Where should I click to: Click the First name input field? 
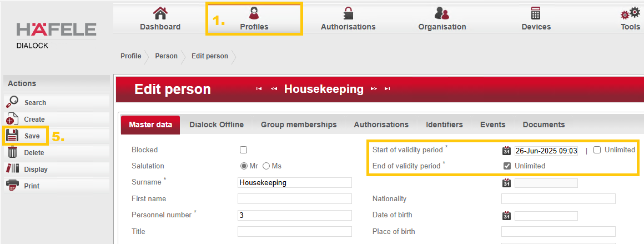tap(294, 199)
